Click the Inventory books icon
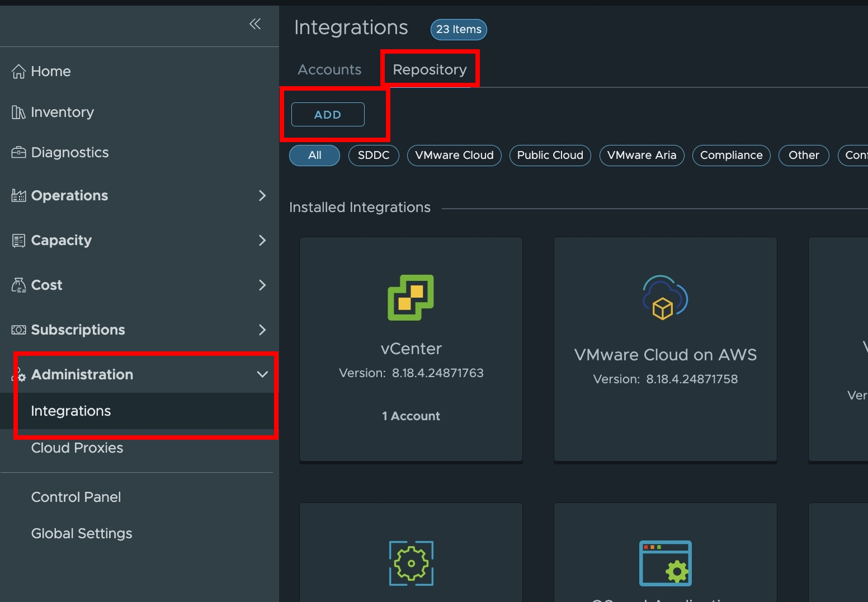Image resolution: width=868 pixels, height=602 pixels. [18, 112]
